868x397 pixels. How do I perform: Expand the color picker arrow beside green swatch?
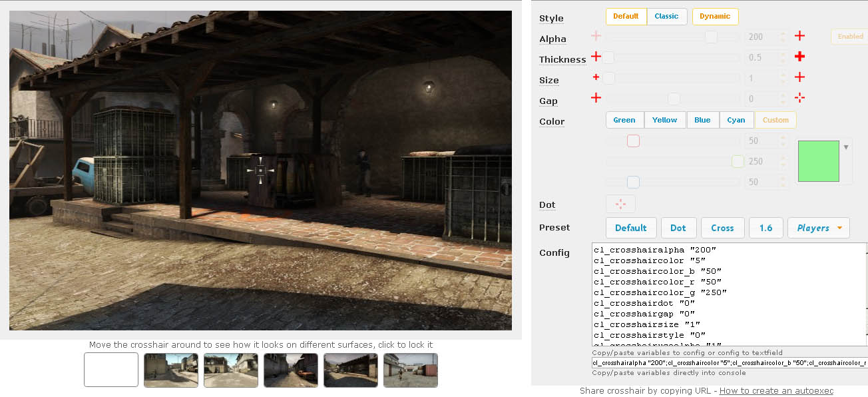point(846,147)
